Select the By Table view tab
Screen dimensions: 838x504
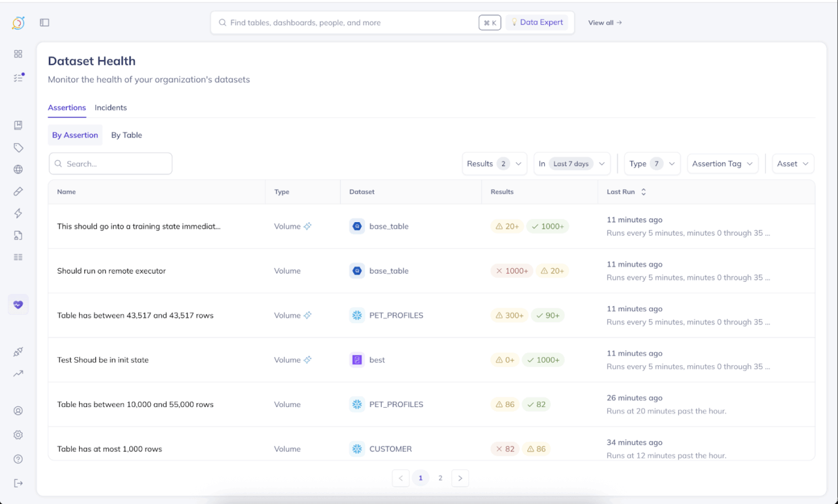tap(126, 135)
